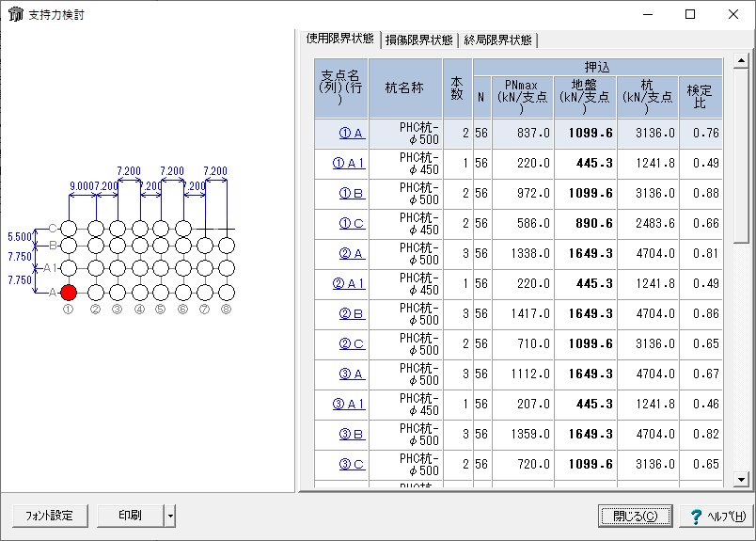The image size is (756, 541).
Task: Click the PNmax value 720.0
Action: point(533,464)
